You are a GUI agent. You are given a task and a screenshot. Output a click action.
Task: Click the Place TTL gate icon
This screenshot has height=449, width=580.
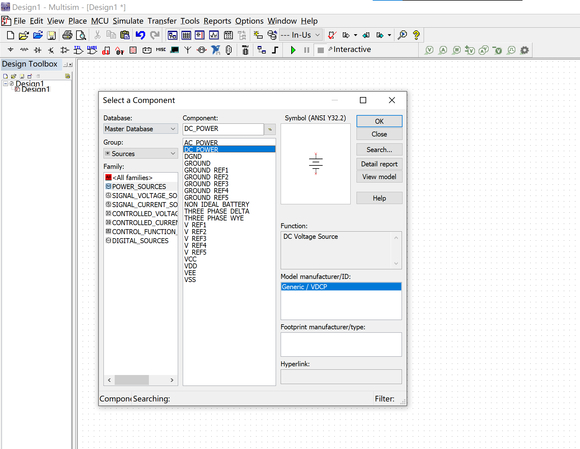coord(78,50)
